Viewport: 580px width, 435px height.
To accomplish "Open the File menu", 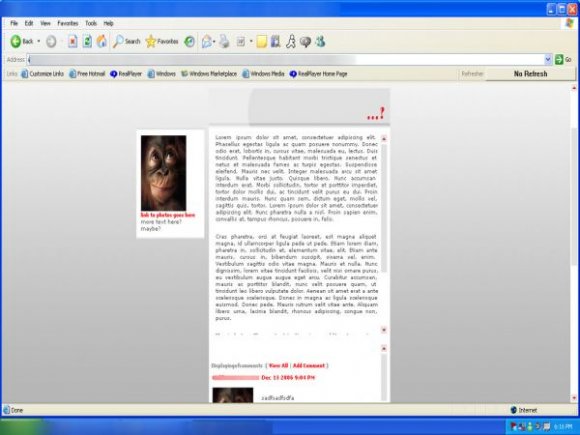I will click(14, 23).
